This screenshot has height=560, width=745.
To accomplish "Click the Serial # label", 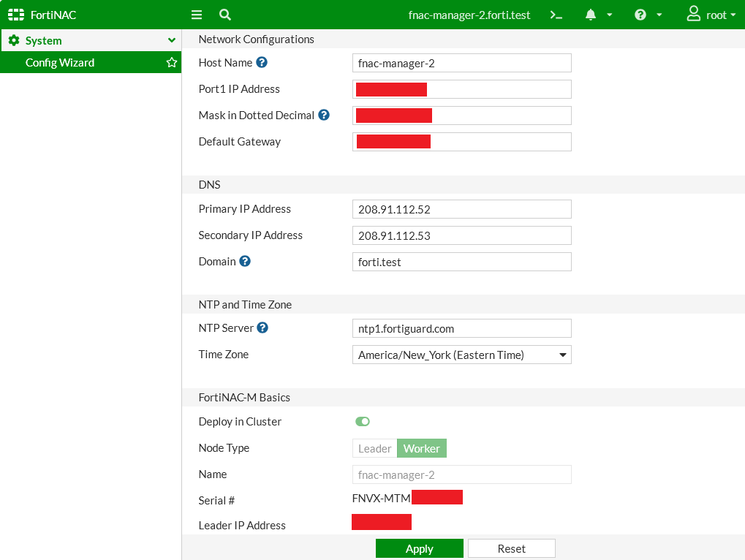I will (x=216, y=501).
